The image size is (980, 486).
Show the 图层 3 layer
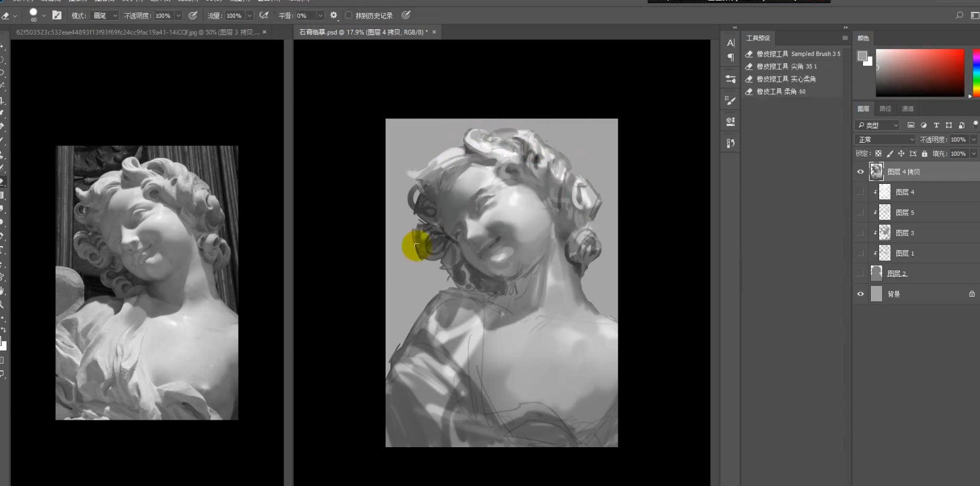point(861,233)
